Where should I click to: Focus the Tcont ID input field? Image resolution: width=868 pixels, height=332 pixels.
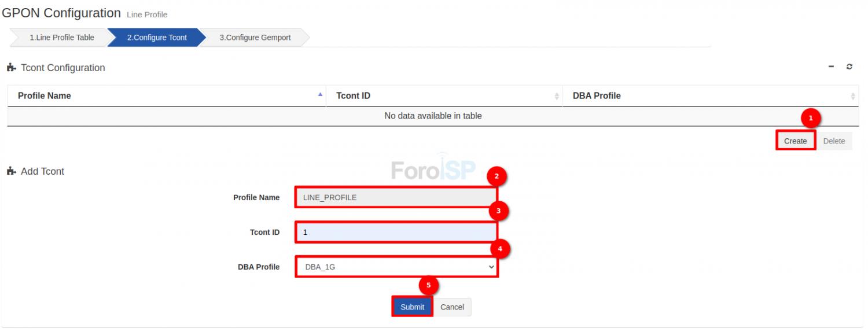point(396,232)
